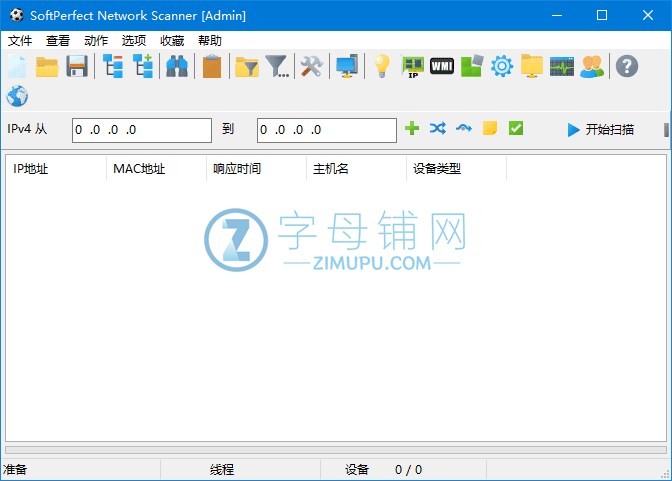The width and height of the screenshot is (672, 481).
Task: Click the users accounts icon
Action: coord(592,66)
